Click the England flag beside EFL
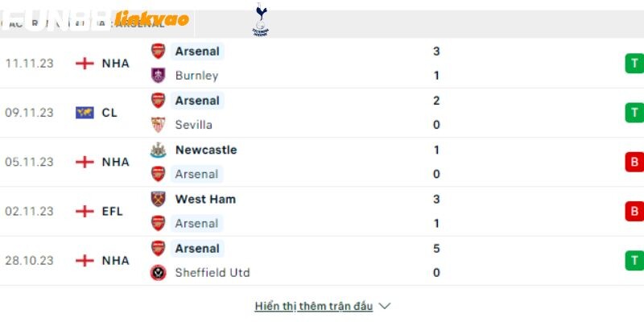The height and width of the screenshot is (322, 644). coord(85,212)
